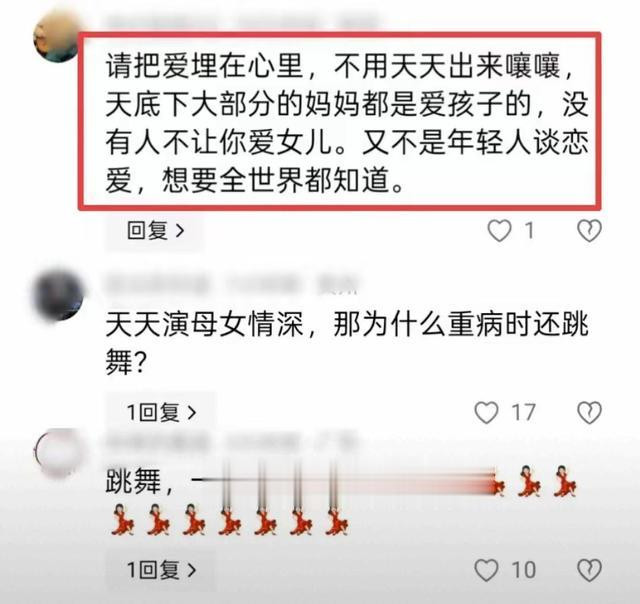The width and height of the screenshot is (640, 604).
Task: Expand 1回复 under the 母女情深 comment
Action: click(x=162, y=412)
